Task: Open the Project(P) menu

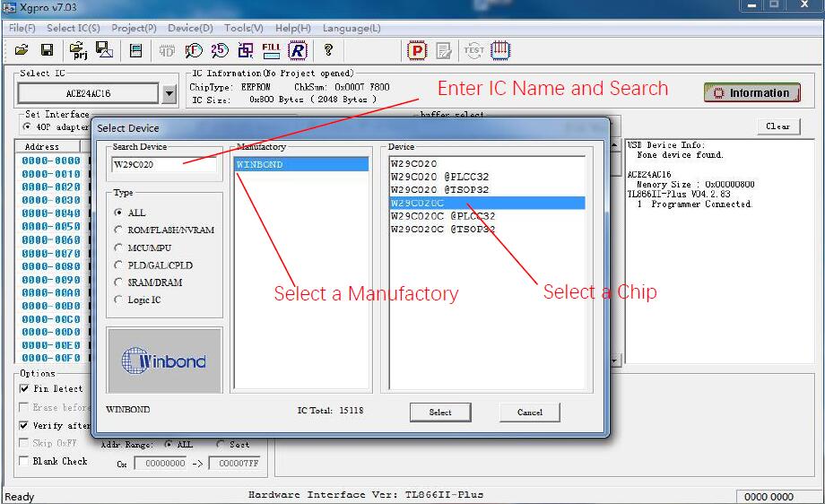Action: 134,28
